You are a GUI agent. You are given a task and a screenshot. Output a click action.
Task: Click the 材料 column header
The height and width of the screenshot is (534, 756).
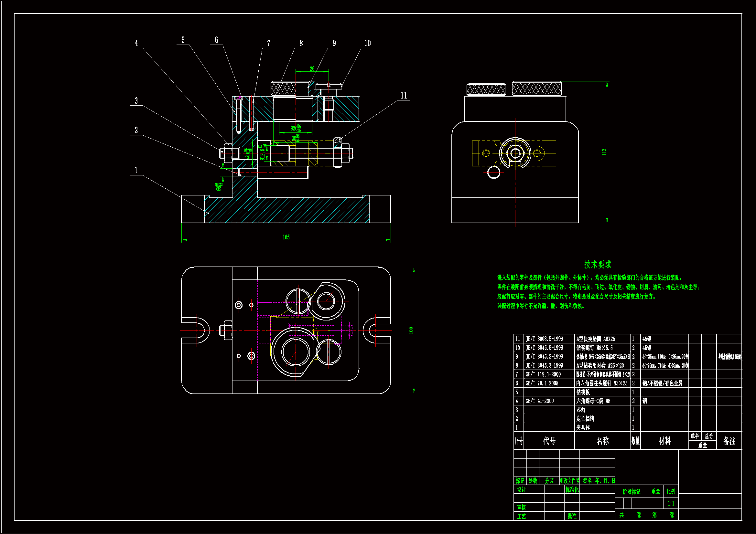(x=664, y=441)
